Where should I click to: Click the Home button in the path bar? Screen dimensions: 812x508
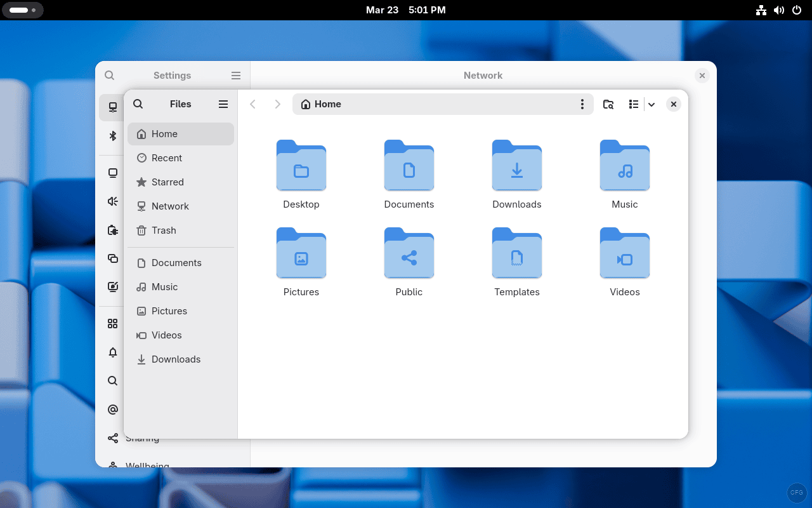point(320,104)
